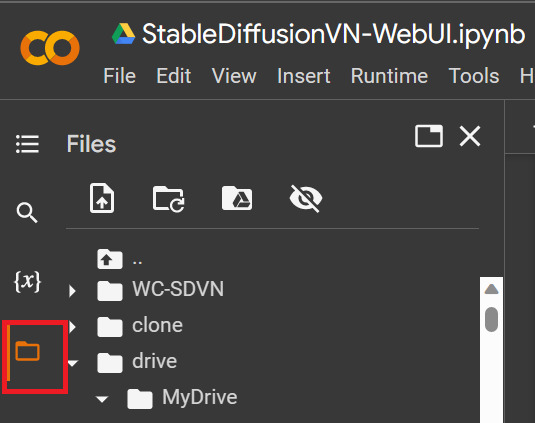This screenshot has height=423, width=535.
Task: Open the Runtime menu
Action: click(389, 76)
